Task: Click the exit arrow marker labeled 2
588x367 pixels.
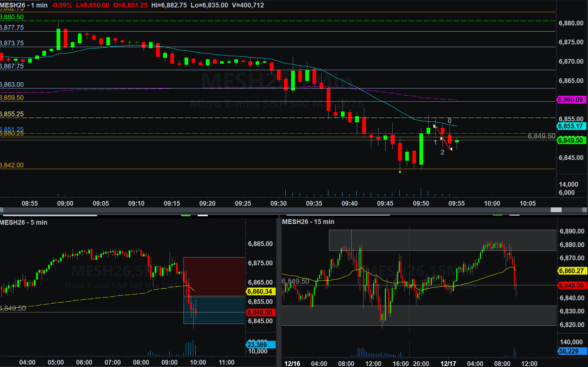Action: tap(451, 149)
